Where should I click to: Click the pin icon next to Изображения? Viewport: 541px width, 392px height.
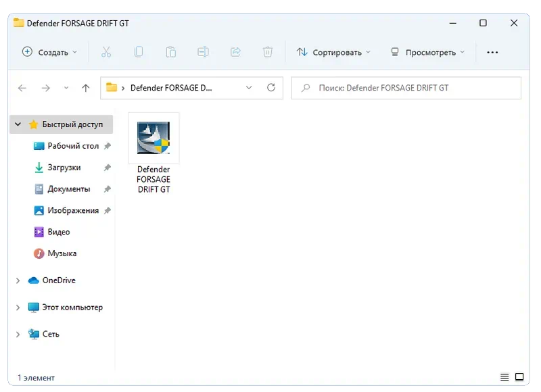pos(108,211)
